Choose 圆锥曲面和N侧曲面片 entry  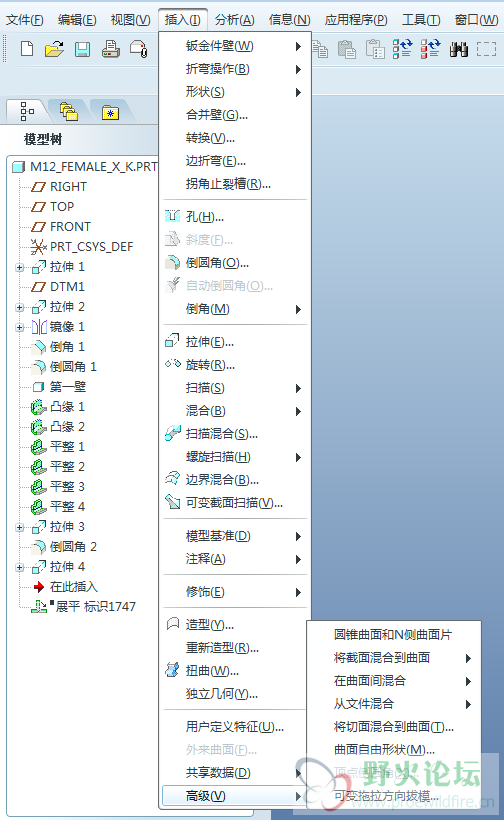point(393,635)
